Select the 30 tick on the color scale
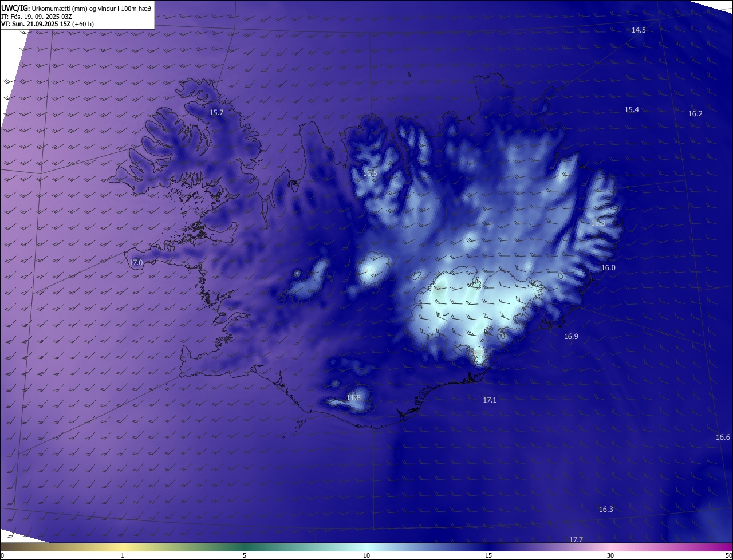The width and height of the screenshot is (733, 560). pyautogui.click(x=610, y=555)
